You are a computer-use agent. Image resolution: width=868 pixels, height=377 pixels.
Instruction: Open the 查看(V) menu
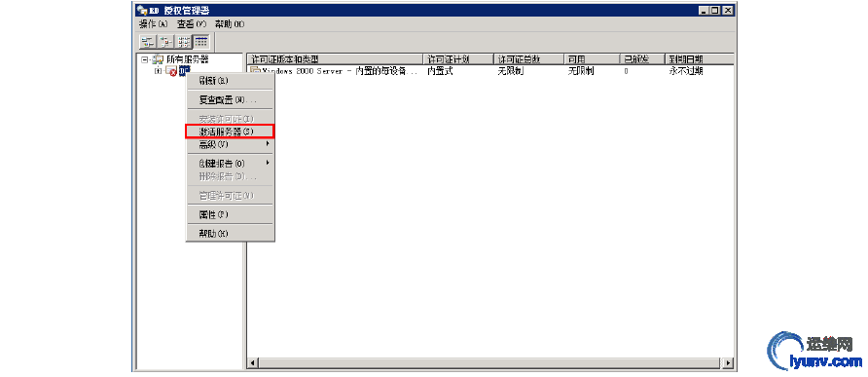191,24
